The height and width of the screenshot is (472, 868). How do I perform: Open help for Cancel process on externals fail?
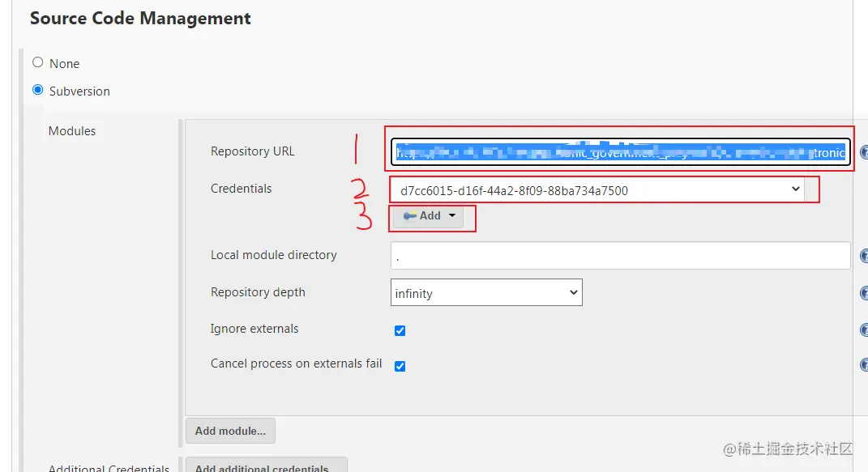point(864,365)
